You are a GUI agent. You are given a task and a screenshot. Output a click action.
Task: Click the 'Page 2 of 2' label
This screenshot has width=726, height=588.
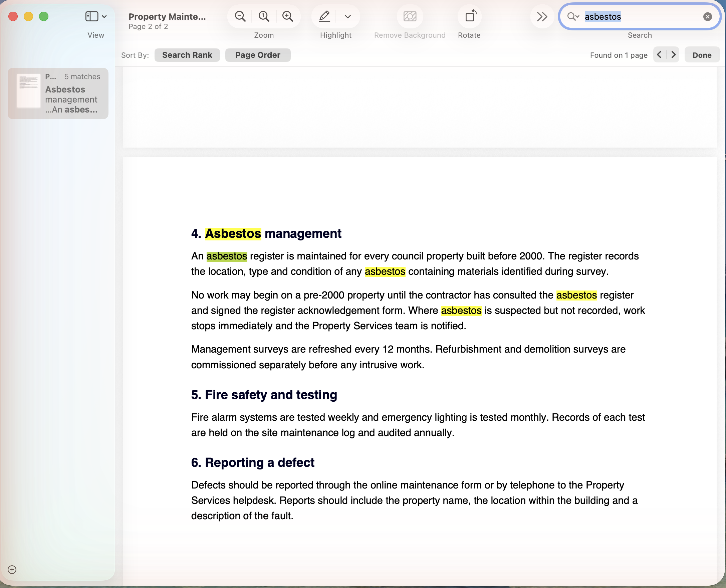(148, 27)
